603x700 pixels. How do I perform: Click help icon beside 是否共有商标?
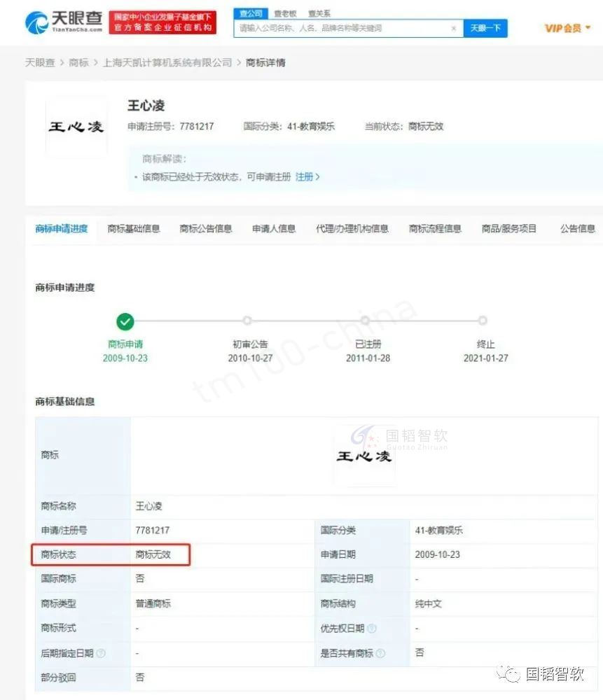pyautogui.click(x=380, y=654)
